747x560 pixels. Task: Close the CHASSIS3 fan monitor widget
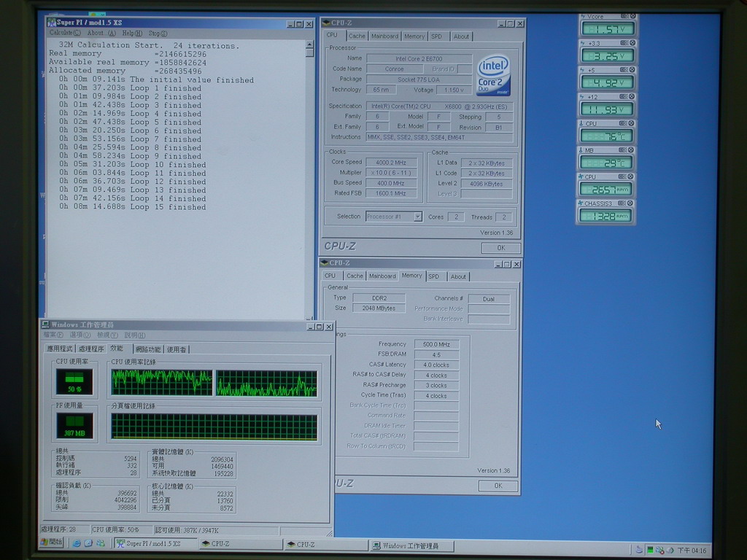(630, 203)
